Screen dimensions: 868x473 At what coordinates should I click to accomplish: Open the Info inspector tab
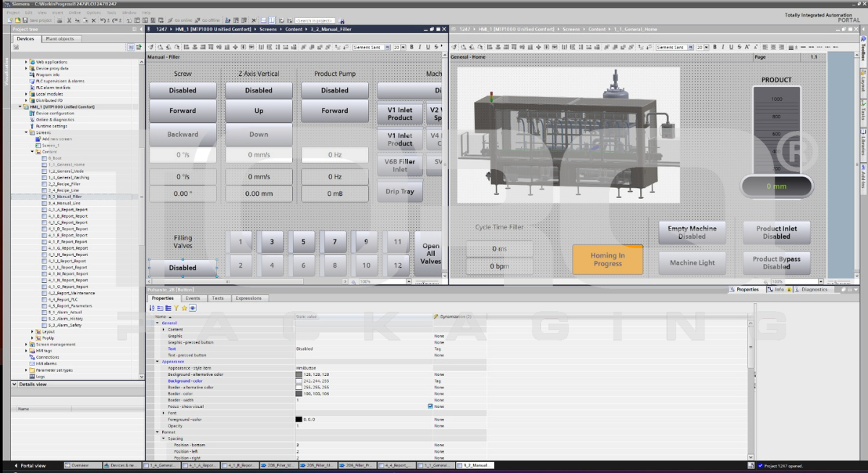tap(780, 289)
